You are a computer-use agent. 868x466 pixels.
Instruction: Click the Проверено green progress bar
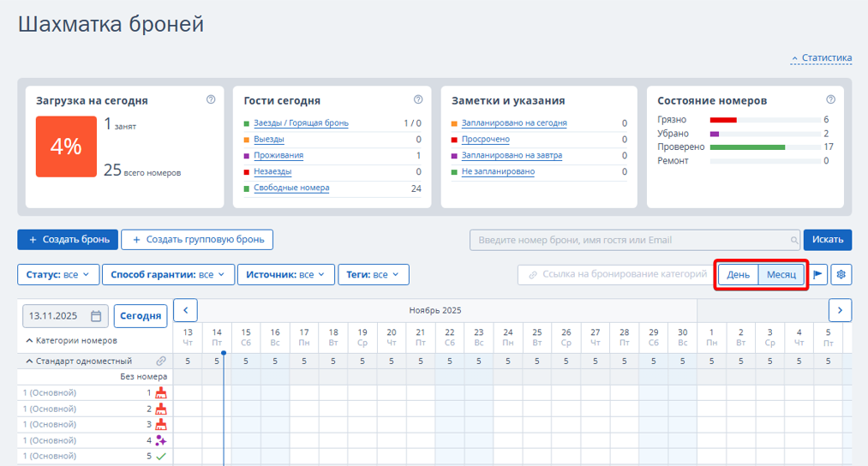747,147
